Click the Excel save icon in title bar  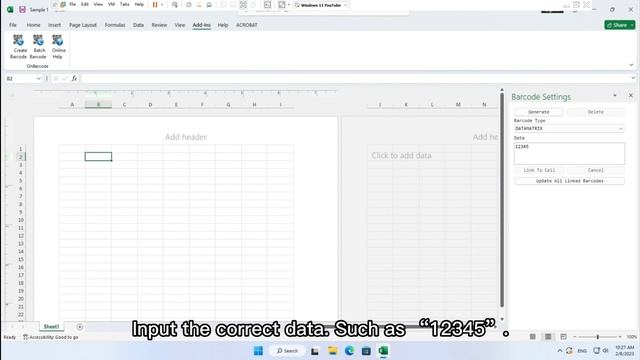[x=22, y=9]
